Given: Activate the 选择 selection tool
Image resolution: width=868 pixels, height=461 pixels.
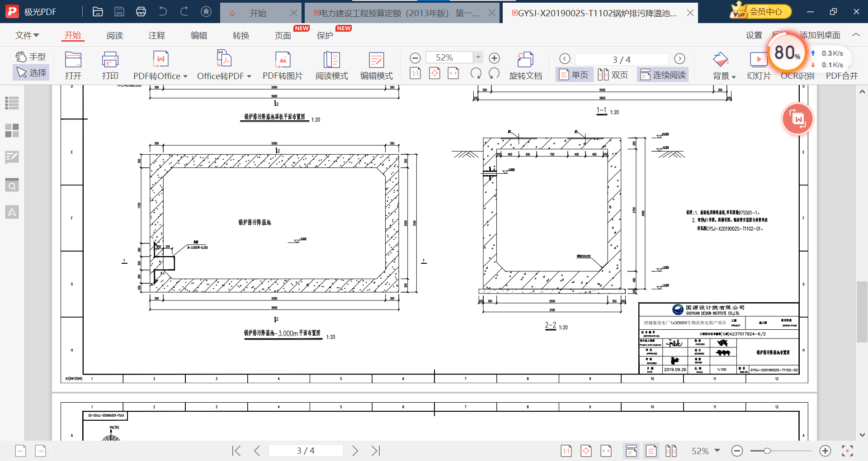Looking at the screenshot, I should [x=31, y=72].
